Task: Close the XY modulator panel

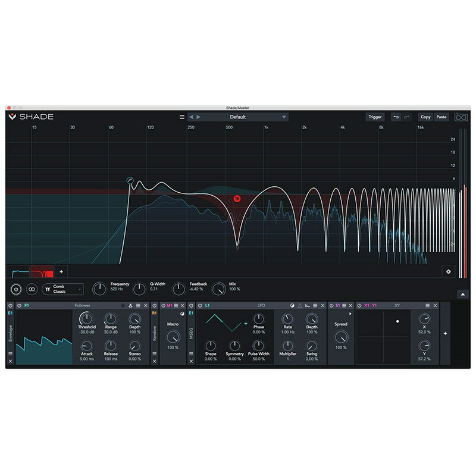Action: (435, 305)
